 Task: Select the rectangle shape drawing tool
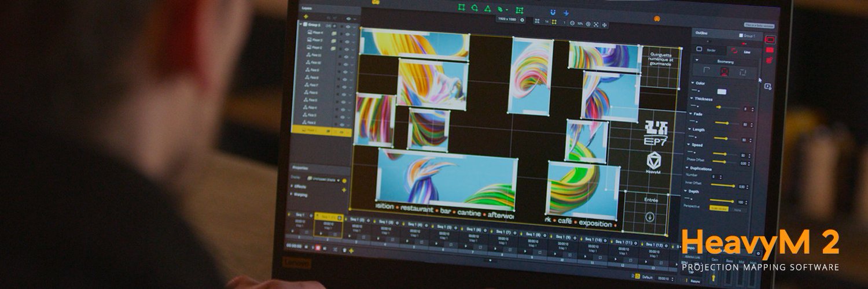(x=462, y=8)
